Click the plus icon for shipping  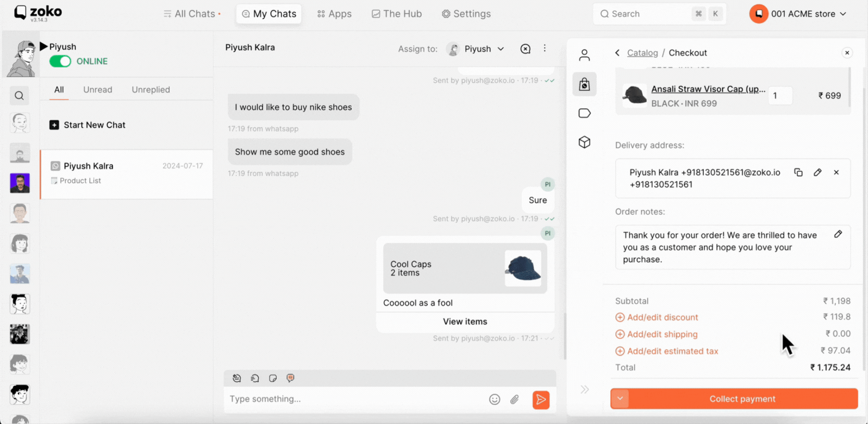click(x=620, y=334)
